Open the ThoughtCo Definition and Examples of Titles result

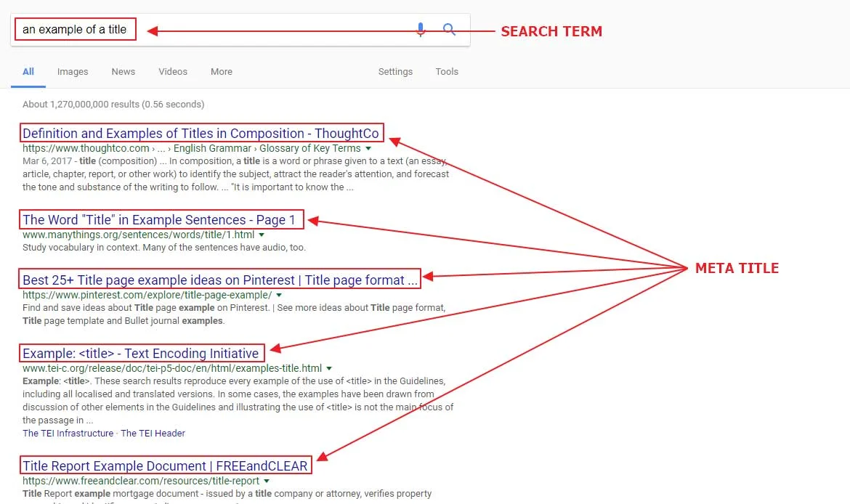201,134
